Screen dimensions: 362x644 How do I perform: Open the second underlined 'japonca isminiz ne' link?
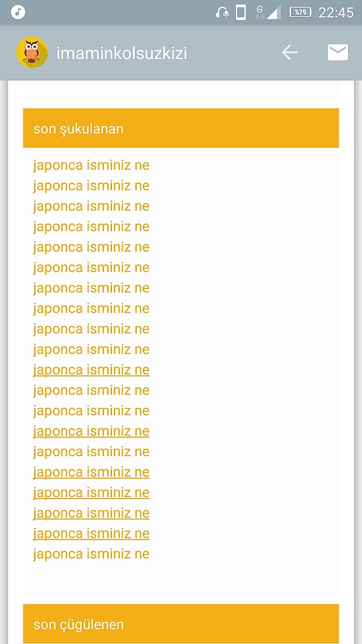(91, 431)
